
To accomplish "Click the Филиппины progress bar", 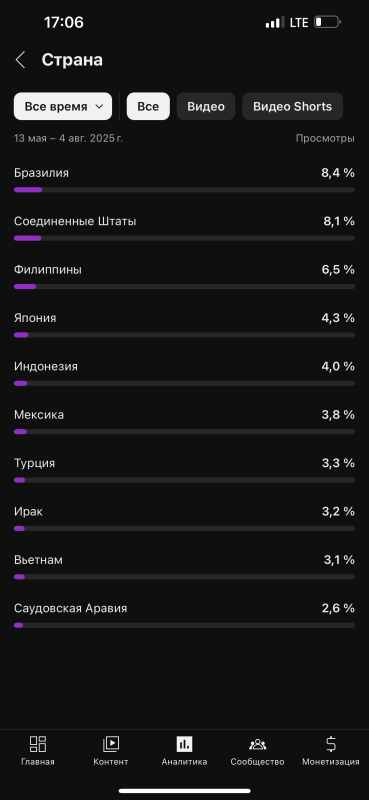I will (184, 287).
